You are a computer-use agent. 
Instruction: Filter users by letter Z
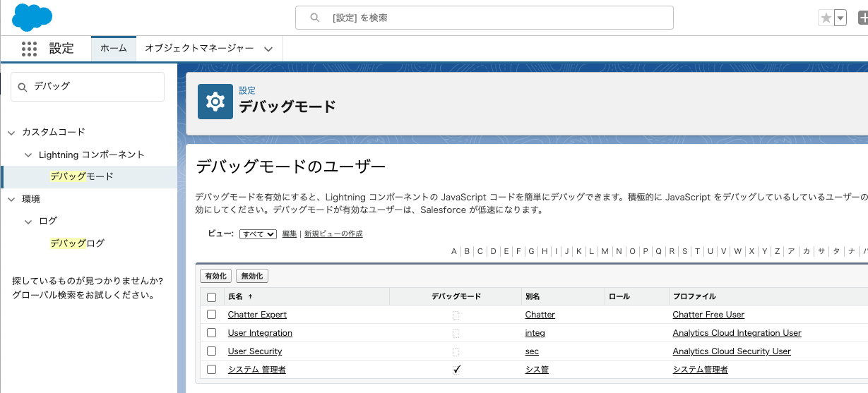point(777,251)
